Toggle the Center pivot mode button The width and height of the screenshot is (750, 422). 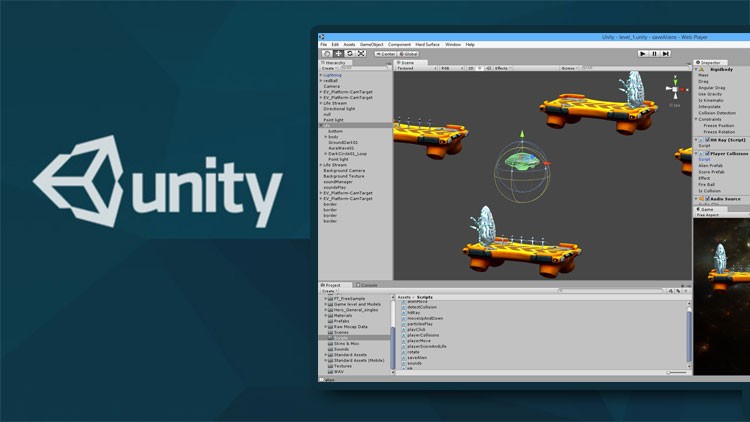[386, 54]
